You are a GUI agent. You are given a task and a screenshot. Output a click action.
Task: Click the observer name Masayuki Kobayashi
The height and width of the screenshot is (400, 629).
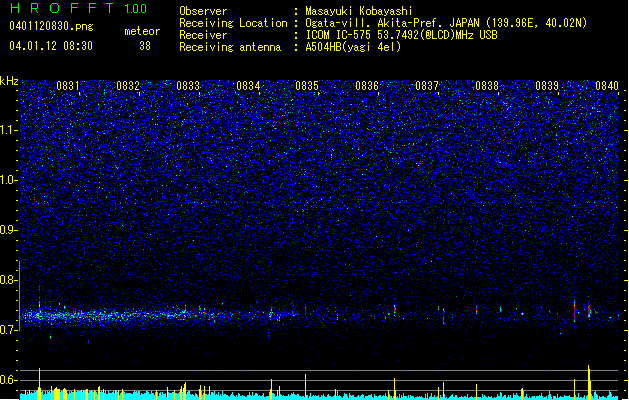pyautogui.click(x=359, y=11)
